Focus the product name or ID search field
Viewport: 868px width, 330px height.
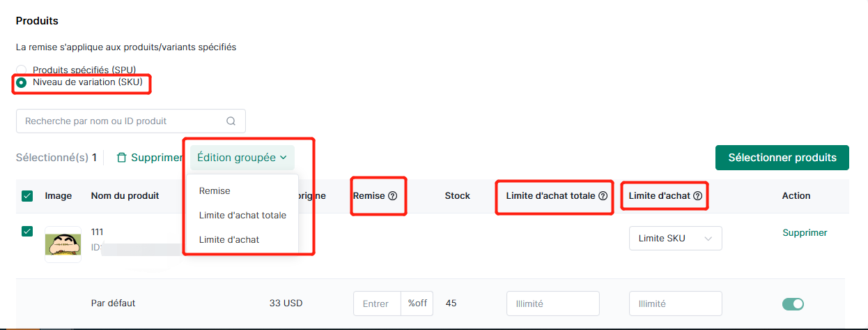pyautogui.click(x=131, y=121)
